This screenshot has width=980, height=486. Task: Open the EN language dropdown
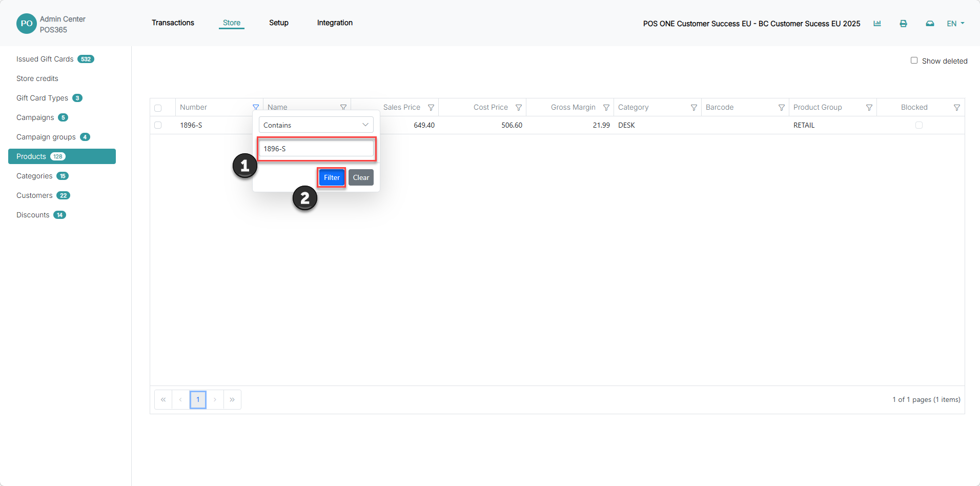[x=955, y=24]
